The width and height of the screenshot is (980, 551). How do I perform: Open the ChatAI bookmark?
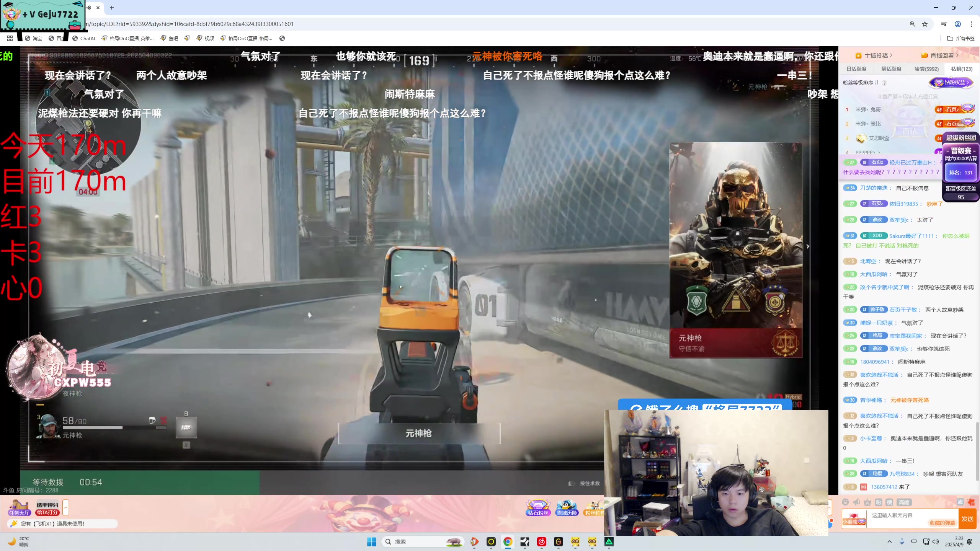tap(83, 38)
